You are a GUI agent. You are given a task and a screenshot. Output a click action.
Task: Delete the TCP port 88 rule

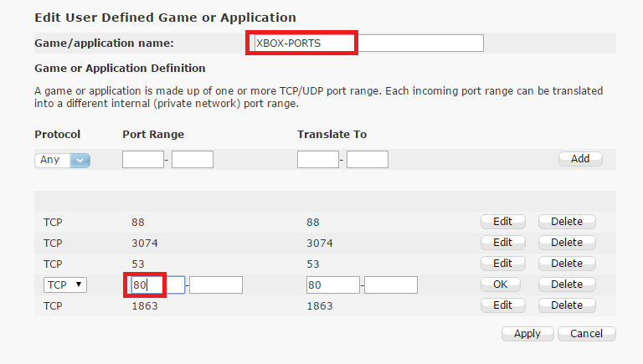pyautogui.click(x=567, y=222)
